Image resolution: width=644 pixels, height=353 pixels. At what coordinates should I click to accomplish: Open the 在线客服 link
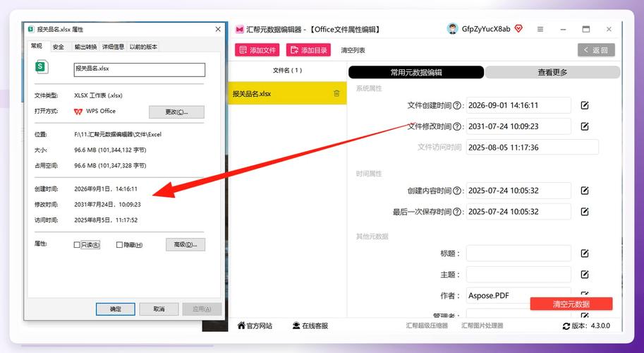pos(310,326)
